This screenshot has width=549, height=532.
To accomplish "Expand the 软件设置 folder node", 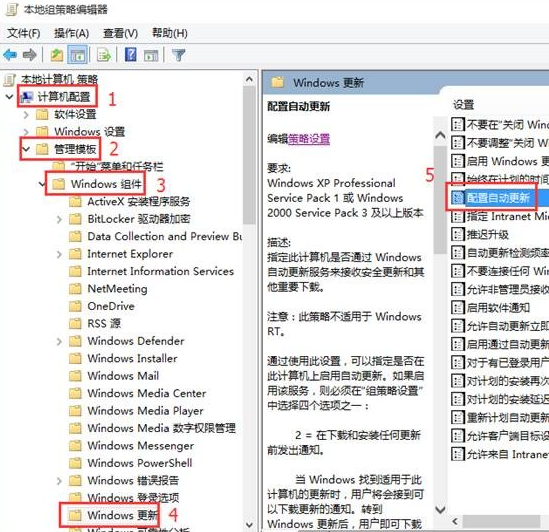I will click(26, 114).
